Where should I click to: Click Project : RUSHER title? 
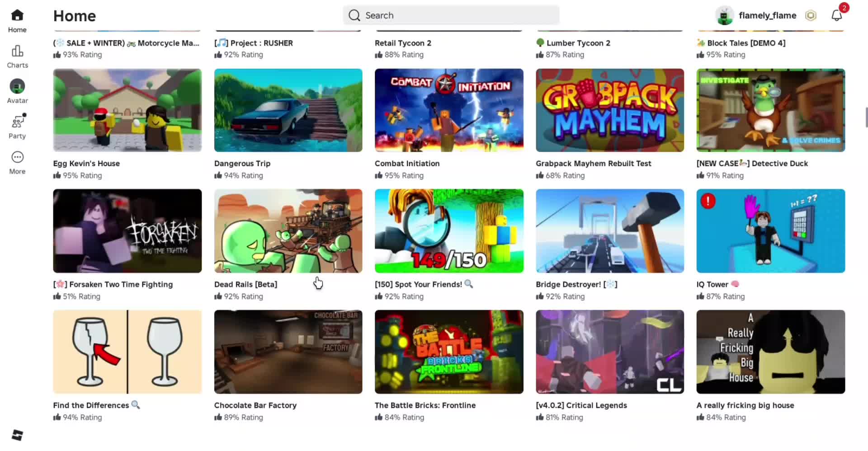point(254,43)
